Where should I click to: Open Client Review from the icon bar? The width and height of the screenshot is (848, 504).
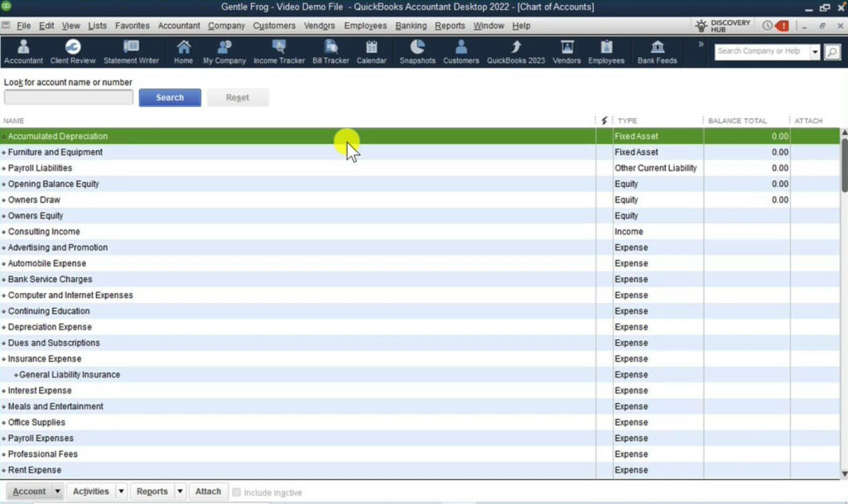[x=75, y=51]
